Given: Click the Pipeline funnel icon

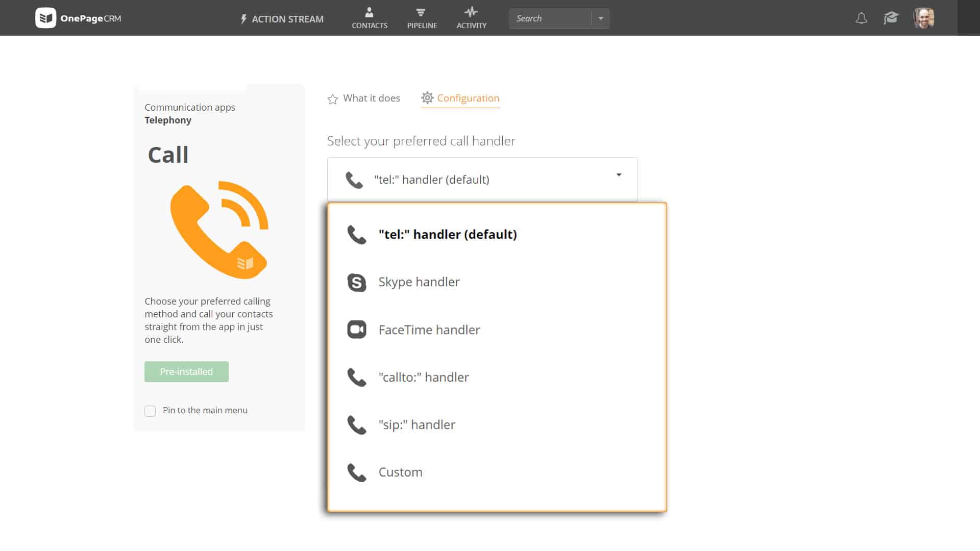Looking at the screenshot, I should [421, 12].
